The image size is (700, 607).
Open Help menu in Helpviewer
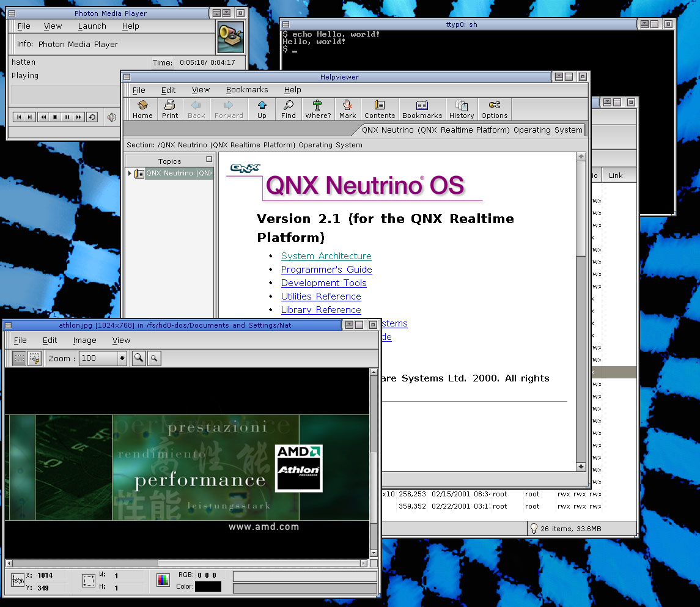(x=292, y=90)
